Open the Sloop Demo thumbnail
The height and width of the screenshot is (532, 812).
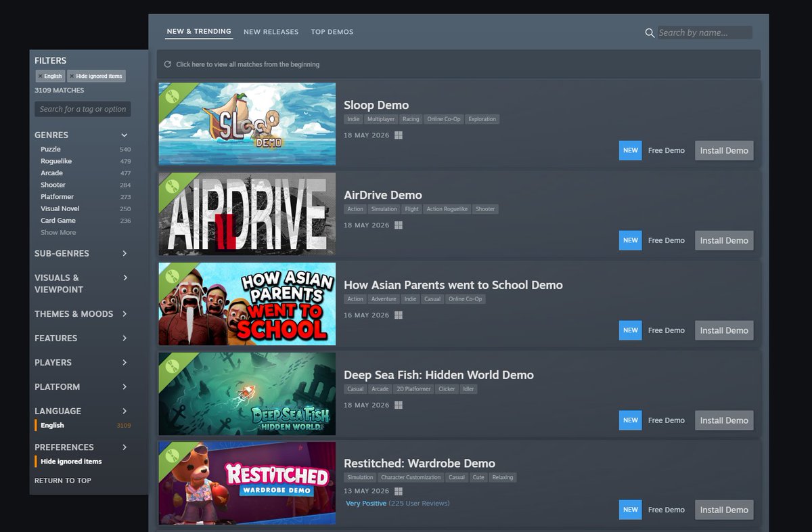point(247,124)
